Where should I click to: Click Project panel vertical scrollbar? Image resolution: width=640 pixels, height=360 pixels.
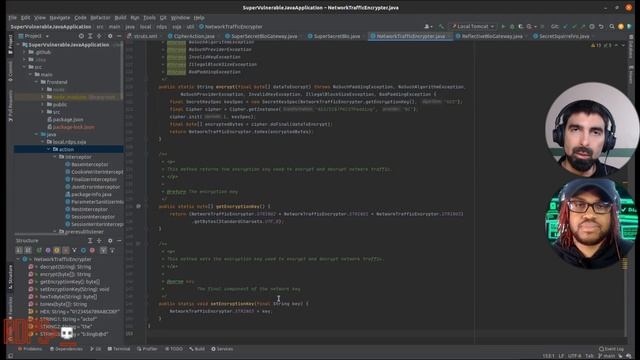[x=122, y=71]
